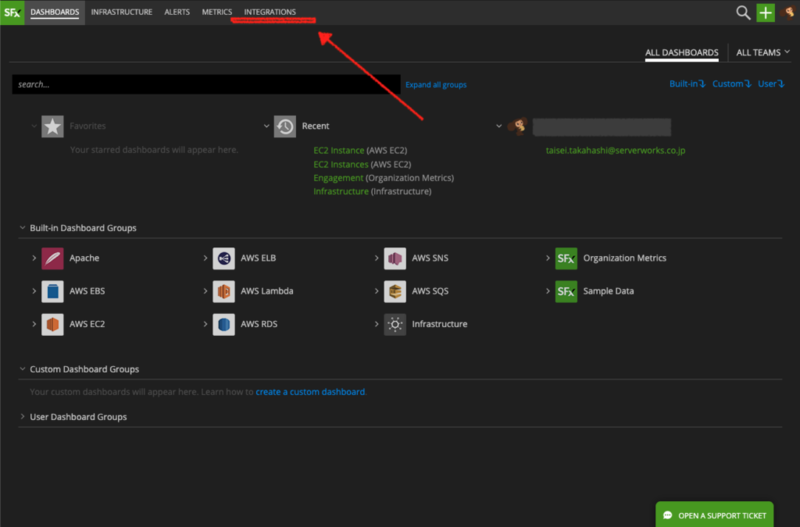This screenshot has height=527, width=800.
Task: Open the taisei.takahashi email dashboard link
Action: click(x=615, y=150)
